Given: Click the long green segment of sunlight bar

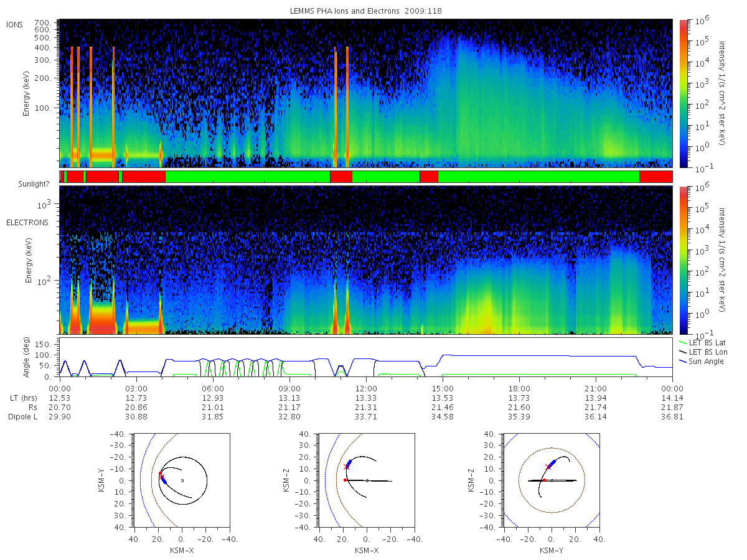Looking at the screenshot, I should click(538, 177).
